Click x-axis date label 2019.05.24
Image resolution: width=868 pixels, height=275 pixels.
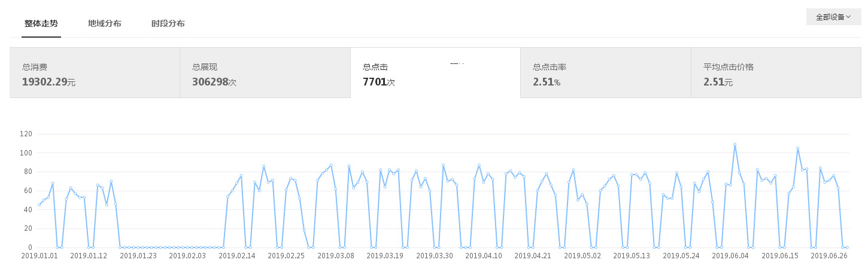click(x=681, y=256)
